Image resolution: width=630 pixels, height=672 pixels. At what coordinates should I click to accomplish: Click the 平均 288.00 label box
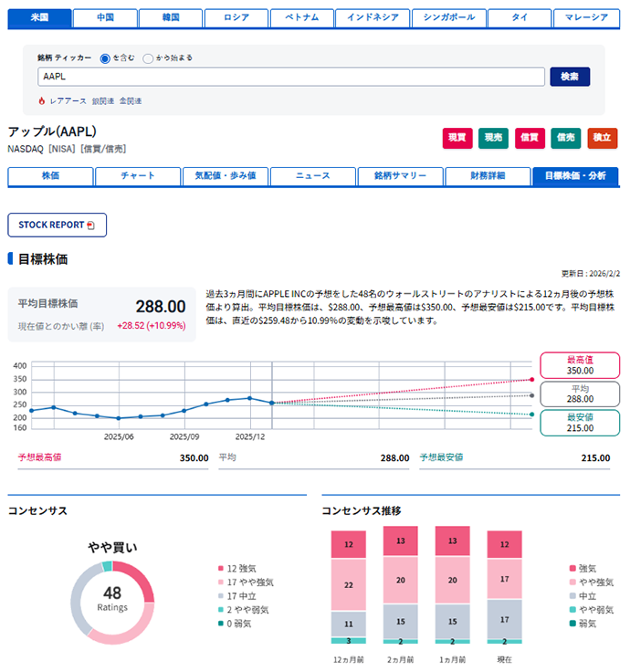[x=580, y=394]
